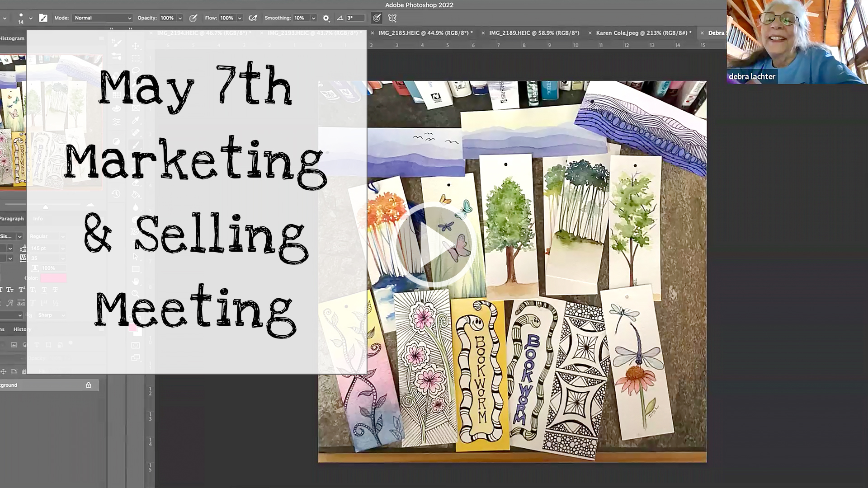Toggle Underline text style
Viewport: 868px width, 488px height.
44,290
